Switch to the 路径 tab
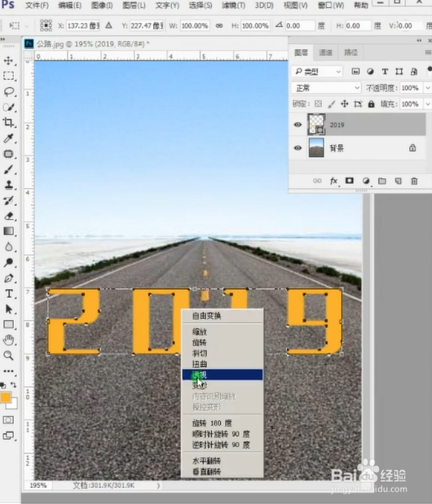Screen dimensions: 432x504 (x=350, y=52)
